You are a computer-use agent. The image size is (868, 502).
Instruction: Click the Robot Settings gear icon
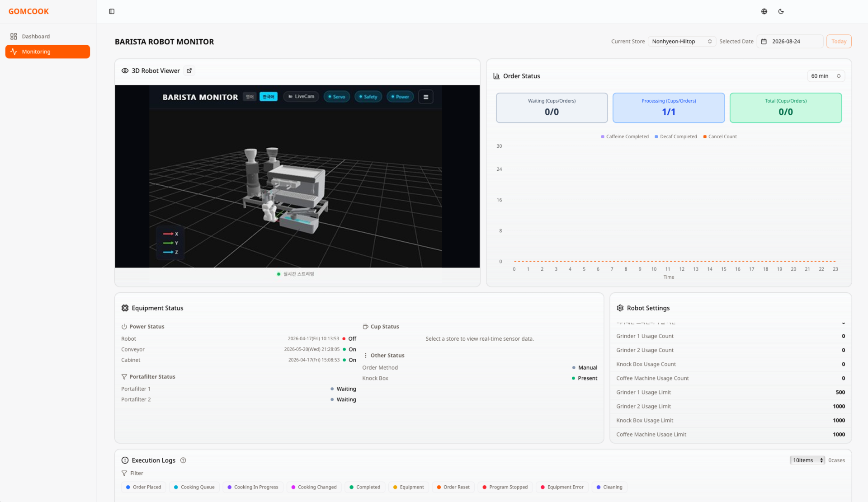pos(620,308)
